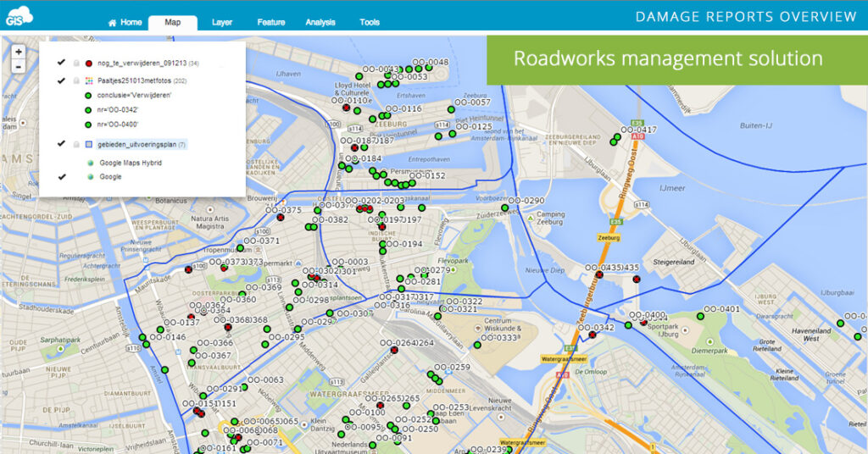Viewport: 868px width, 454px height.
Task: Click map marker labeled OO-0291
Action: point(203,396)
